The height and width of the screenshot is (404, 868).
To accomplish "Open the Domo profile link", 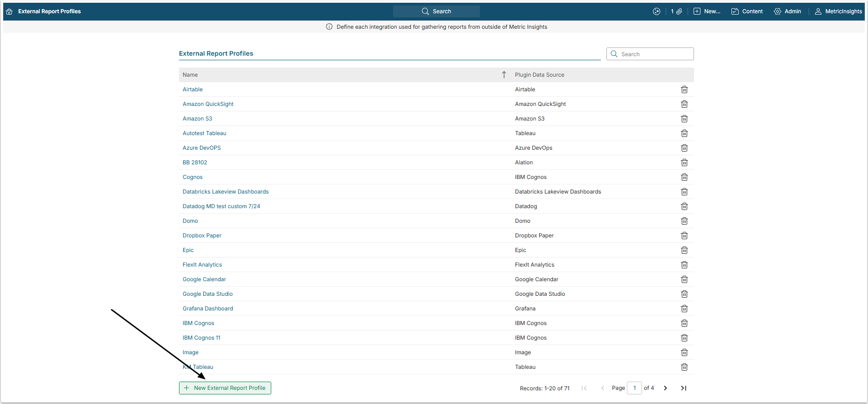I will click(190, 221).
